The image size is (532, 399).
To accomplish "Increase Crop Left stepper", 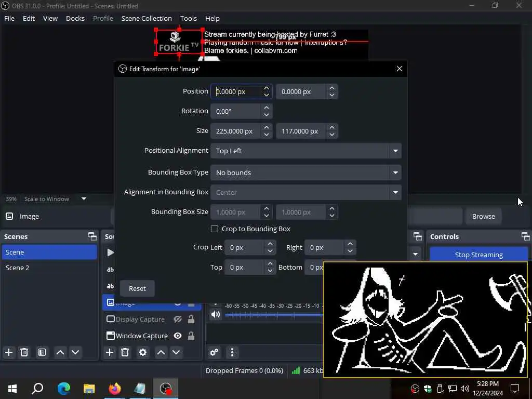I will point(270,244).
